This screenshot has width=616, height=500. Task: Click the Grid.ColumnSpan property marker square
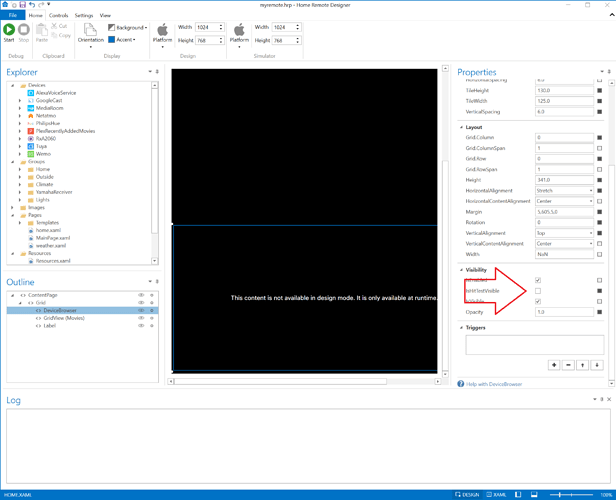[600, 148]
